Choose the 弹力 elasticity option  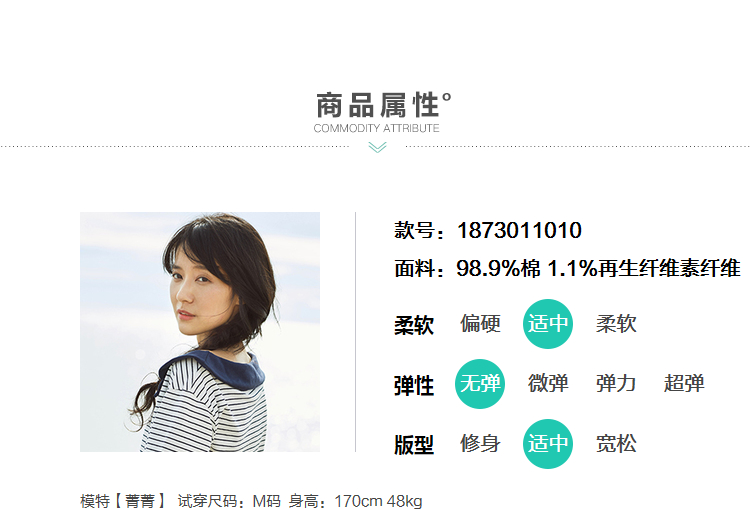tap(616, 384)
